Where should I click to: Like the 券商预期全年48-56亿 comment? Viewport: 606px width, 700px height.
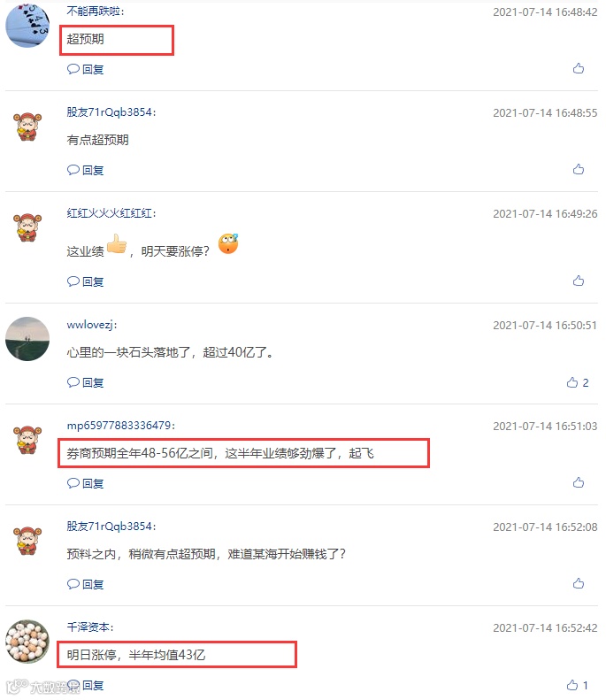[x=579, y=482]
